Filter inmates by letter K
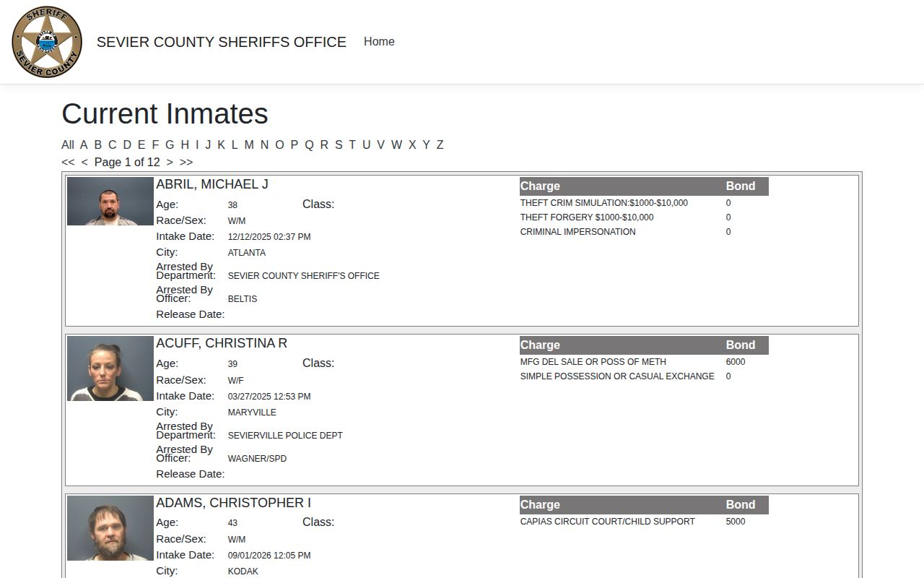 (x=222, y=144)
